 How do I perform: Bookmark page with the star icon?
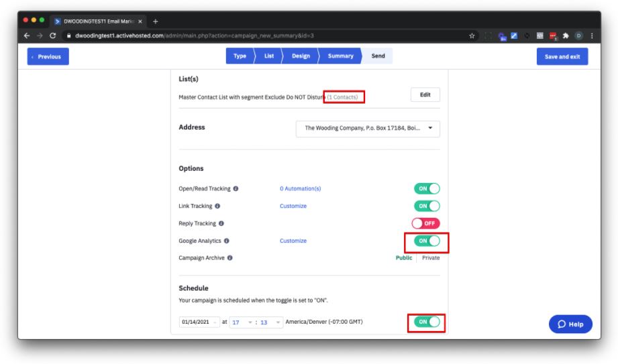(472, 36)
